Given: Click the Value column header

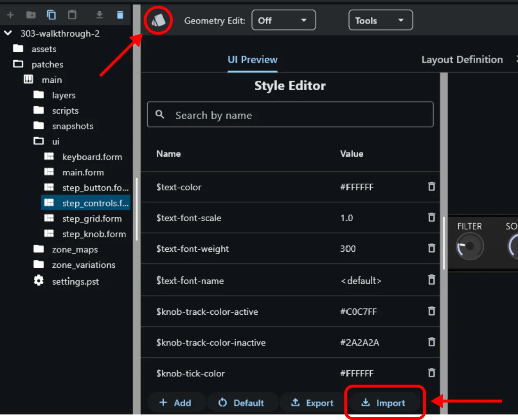Looking at the screenshot, I should pos(352,154).
